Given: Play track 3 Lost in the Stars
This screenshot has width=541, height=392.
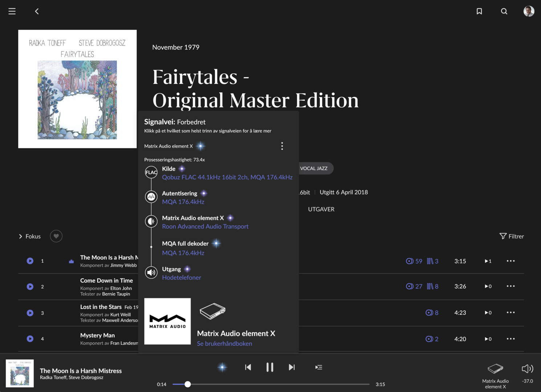Looking at the screenshot, I should pyautogui.click(x=30, y=313).
